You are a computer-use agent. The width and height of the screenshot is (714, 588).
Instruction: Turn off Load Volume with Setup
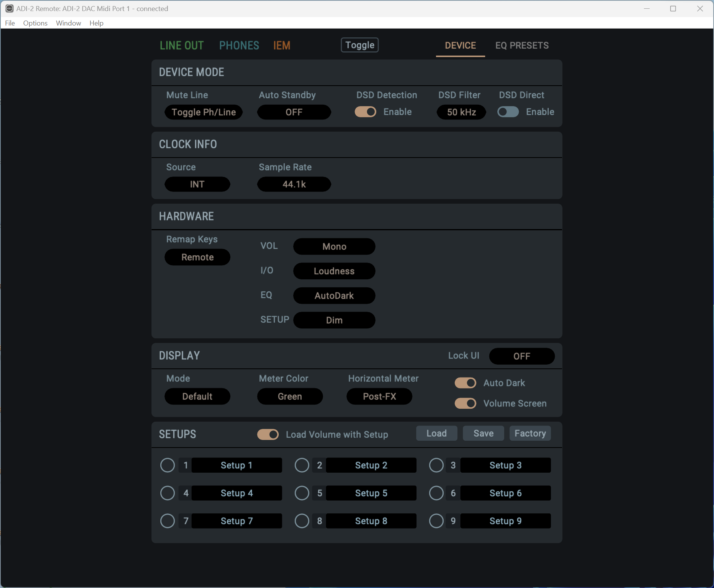tap(268, 434)
